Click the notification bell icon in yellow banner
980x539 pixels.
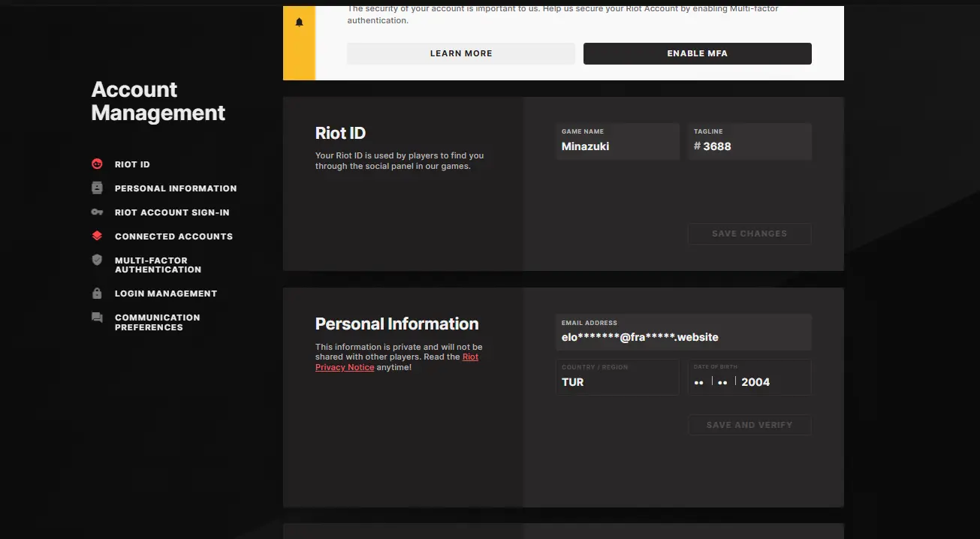300,23
